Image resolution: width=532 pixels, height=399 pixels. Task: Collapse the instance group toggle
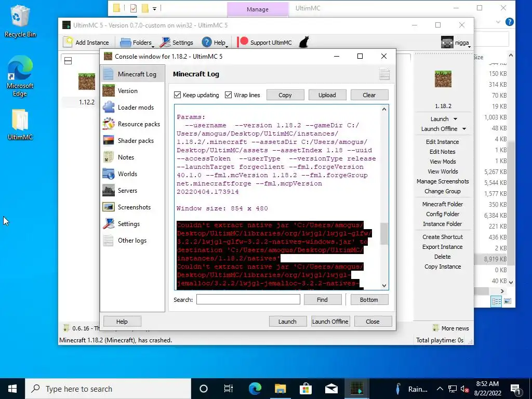68,61
